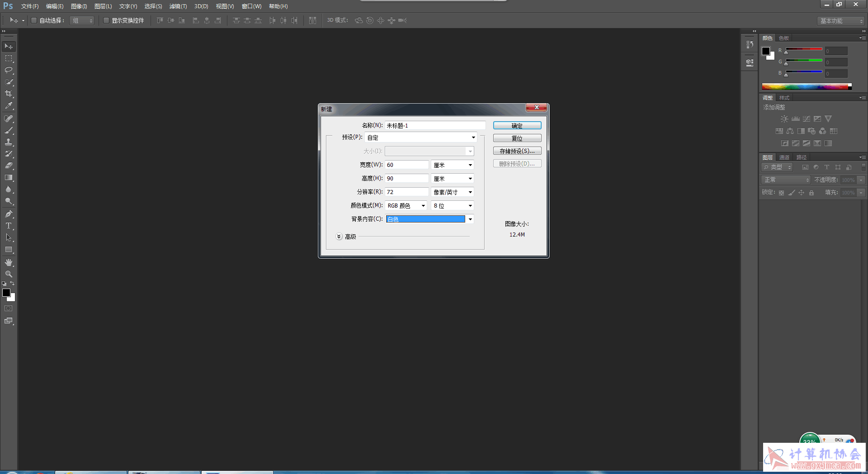Screen dimensions: 868x474
Task: Click the R channel slider in Color panel
Action: [x=804, y=50]
